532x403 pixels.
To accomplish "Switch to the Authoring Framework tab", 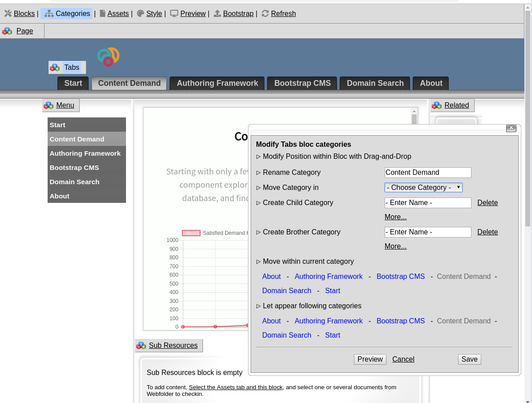I will pyautogui.click(x=217, y=83).
